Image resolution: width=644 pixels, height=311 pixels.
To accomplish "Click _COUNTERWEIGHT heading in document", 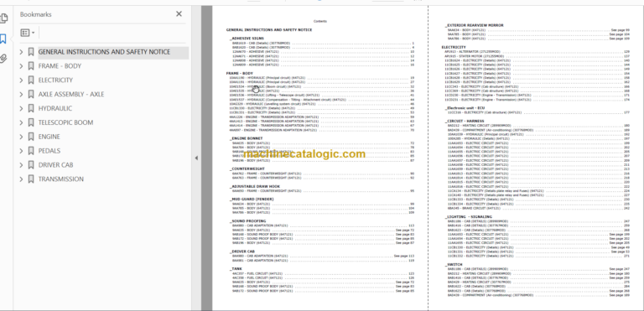I will click(x=247, y=168).
